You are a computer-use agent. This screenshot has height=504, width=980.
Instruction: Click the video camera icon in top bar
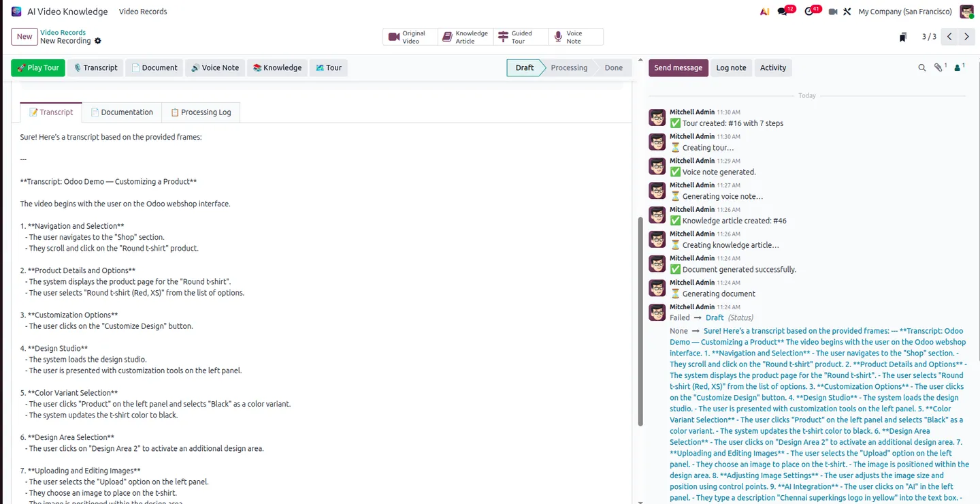pyautogui.click(x=833, y=12)
